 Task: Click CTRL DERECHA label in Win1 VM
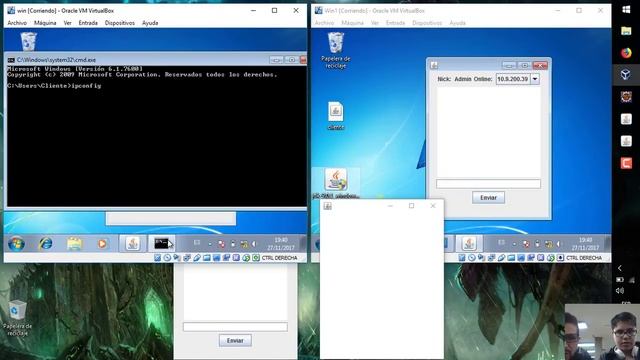(x=584, y=258)
